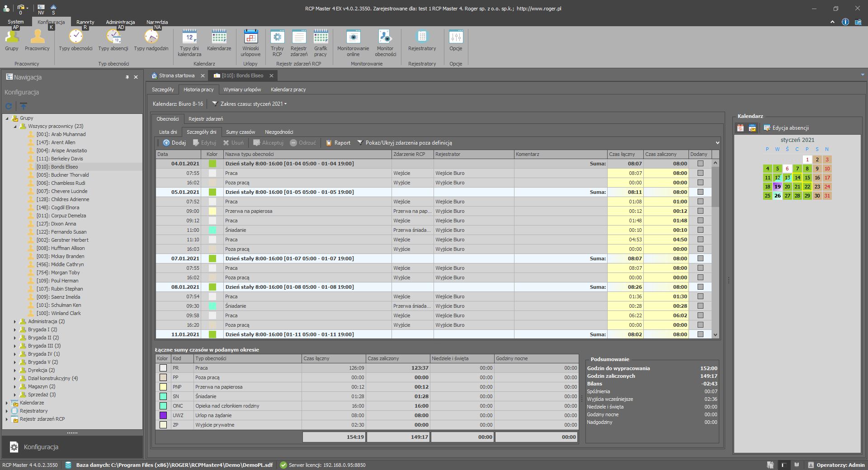Open Rejestratory ribbon icon
The image size is (868, 470).
point(422,38)
